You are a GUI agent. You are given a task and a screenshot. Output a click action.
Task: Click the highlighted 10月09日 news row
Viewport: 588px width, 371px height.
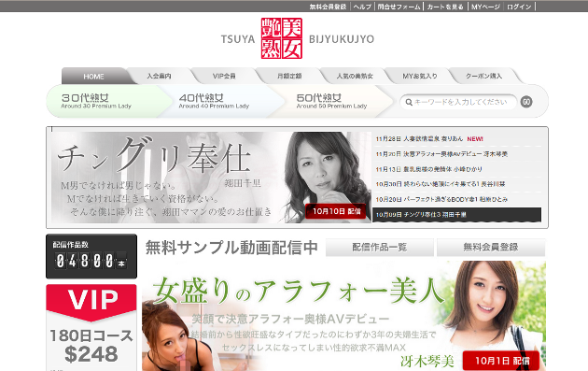456,215
